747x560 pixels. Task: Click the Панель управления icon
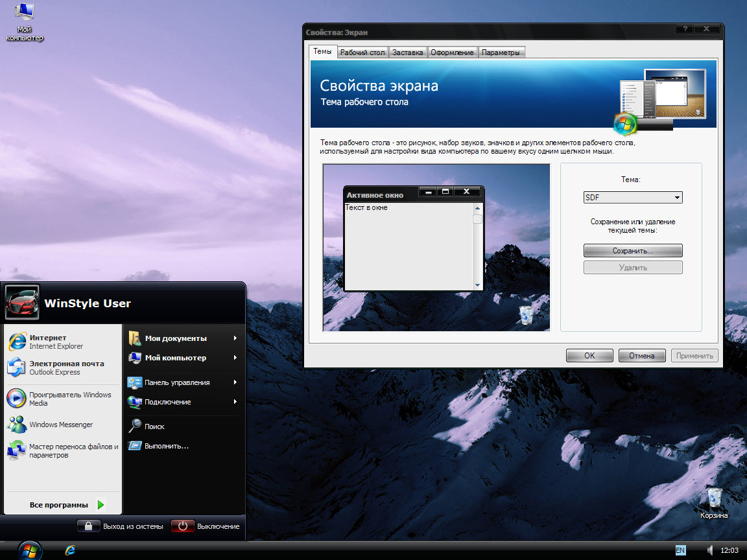coord(134,382)
